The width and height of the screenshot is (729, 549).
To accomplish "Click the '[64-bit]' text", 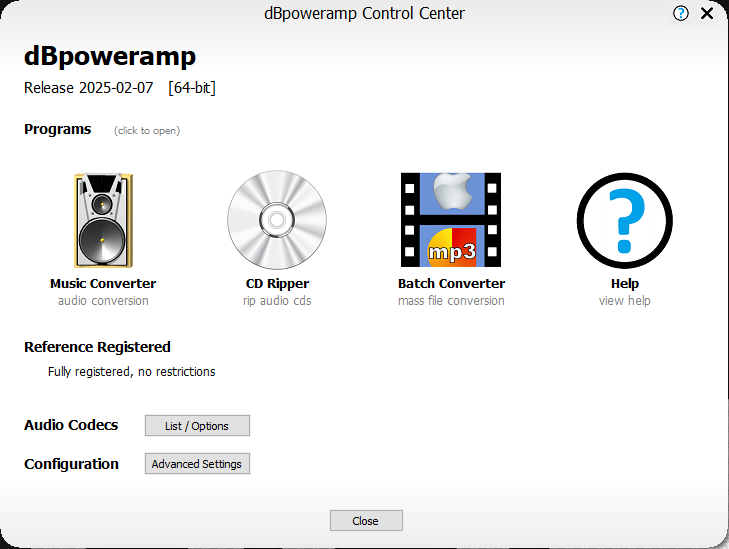I will coord(192,88).
